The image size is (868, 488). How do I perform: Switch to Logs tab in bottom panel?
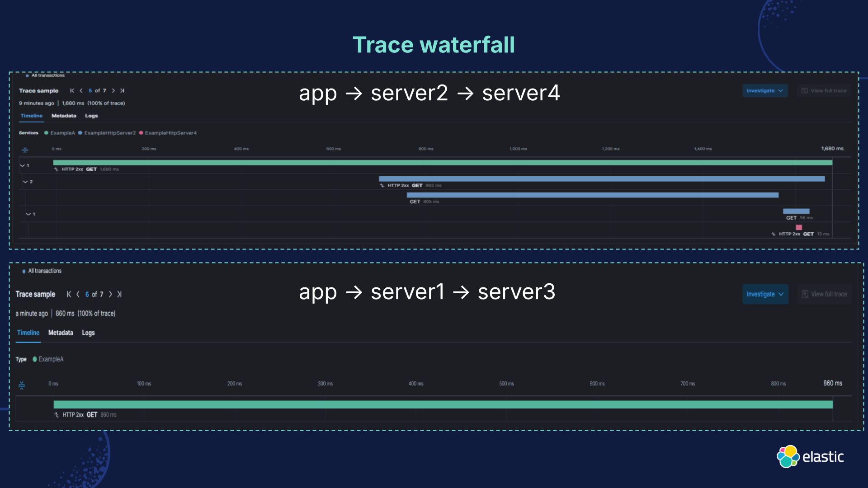88,333
